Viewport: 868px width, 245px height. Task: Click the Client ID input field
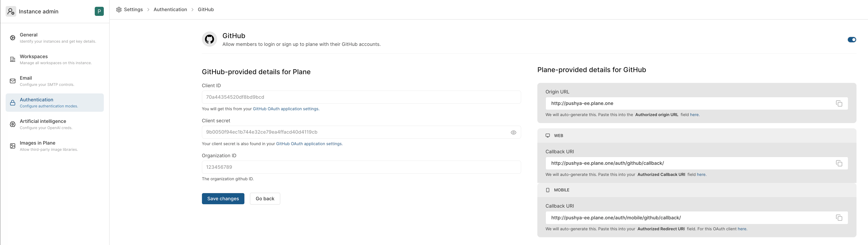coord(361,97)
